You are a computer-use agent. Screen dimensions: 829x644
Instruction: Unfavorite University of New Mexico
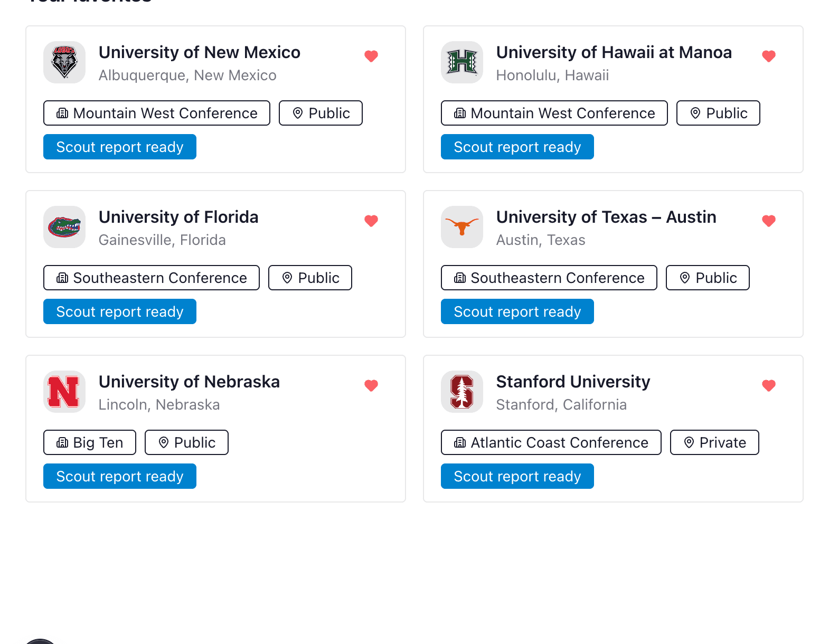(371, 56)
